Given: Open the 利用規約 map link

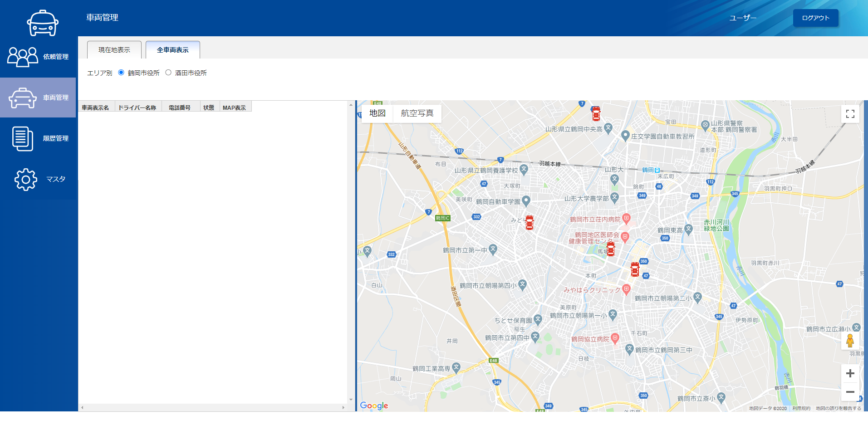Looking at the screenshot, I should [x=801, y=409].
